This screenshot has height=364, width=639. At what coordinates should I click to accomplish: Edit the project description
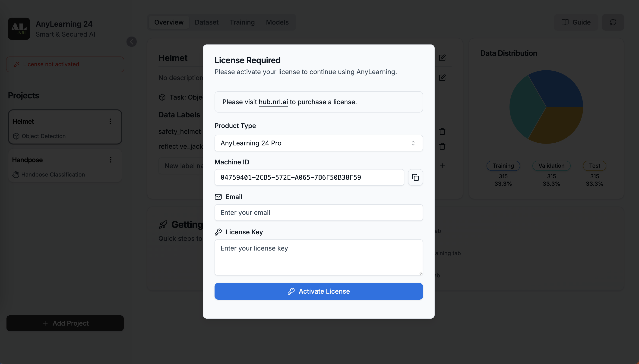coord(442,78)
